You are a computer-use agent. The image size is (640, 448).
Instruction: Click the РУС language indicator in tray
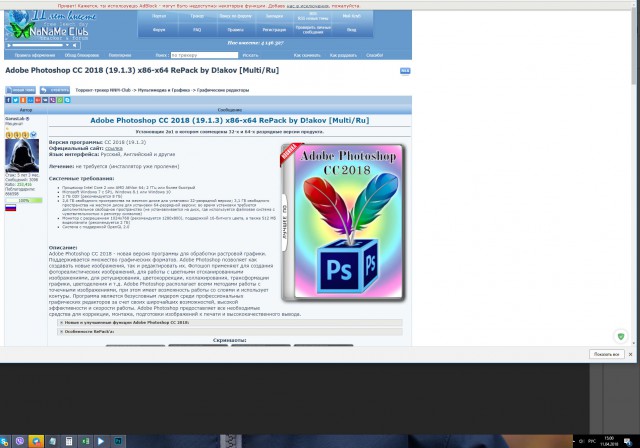(592, 441)
